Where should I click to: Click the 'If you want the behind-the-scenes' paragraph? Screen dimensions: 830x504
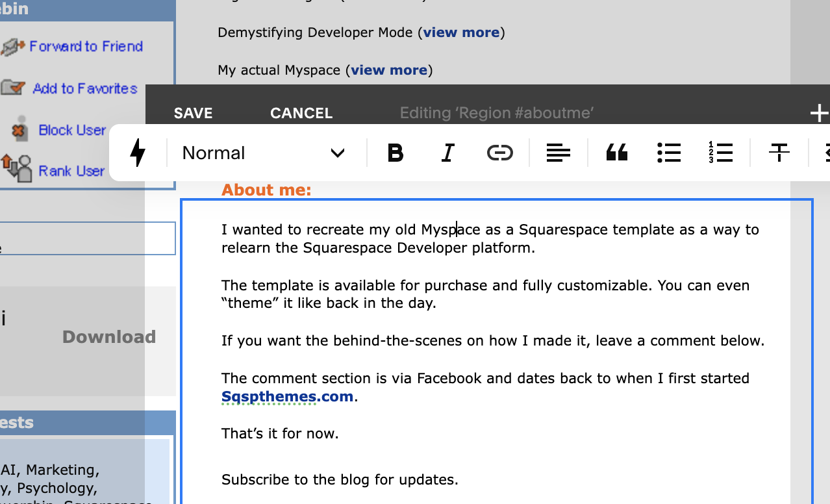(x=493, y=341)
